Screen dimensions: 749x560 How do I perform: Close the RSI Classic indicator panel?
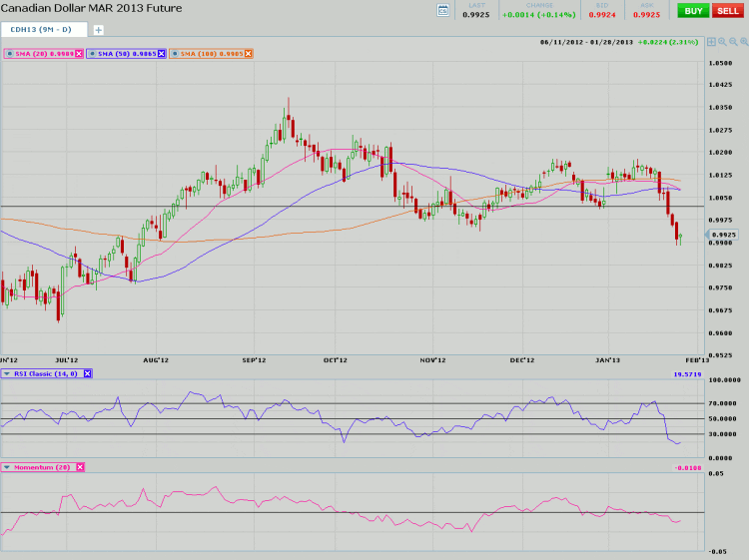(x=87, y=373)
